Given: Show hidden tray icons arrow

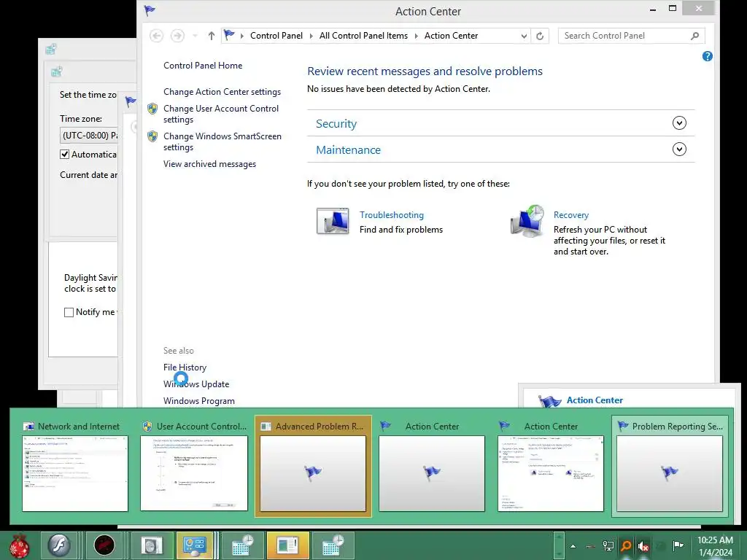Looking at the screenshot, I should pyautogui.click(x=573, y=546).
